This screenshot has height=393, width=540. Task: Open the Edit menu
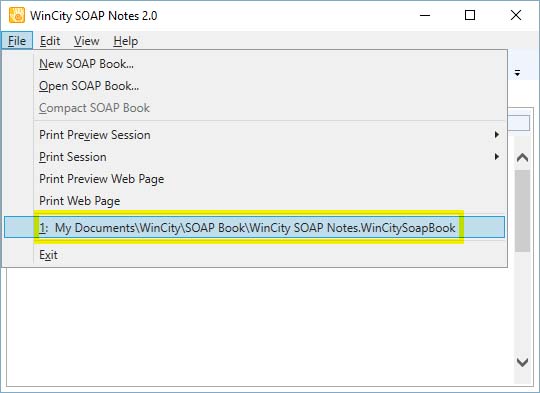point(50,41)
